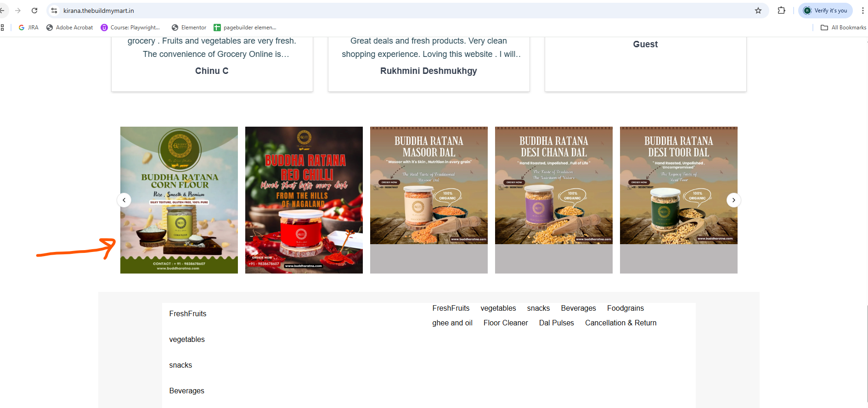This screenshot has height=408, width=868.
Task: Click the Guest reviewer name
Action: pos(645,44)
